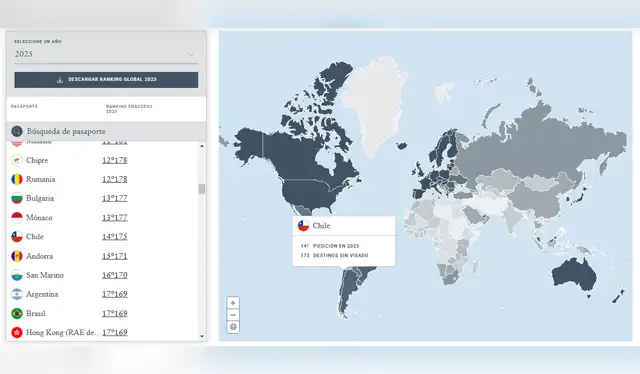Select Chile in the passport list
Screen dimensions: 640x374
[x=35, y=237]
